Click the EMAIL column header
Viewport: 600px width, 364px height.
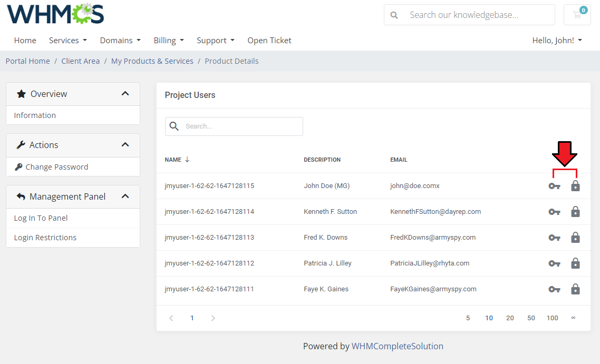399,160
